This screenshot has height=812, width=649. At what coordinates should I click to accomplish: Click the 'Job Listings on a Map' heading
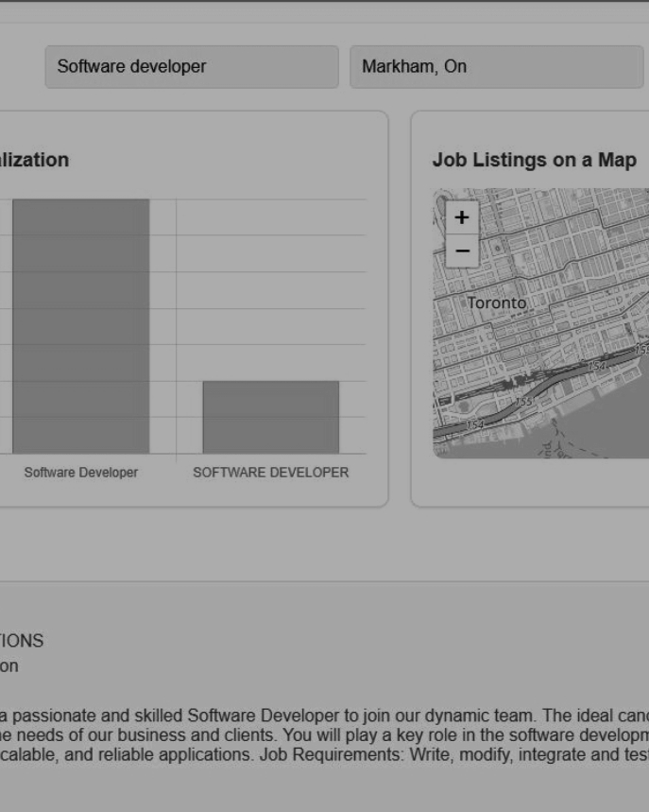534,160
